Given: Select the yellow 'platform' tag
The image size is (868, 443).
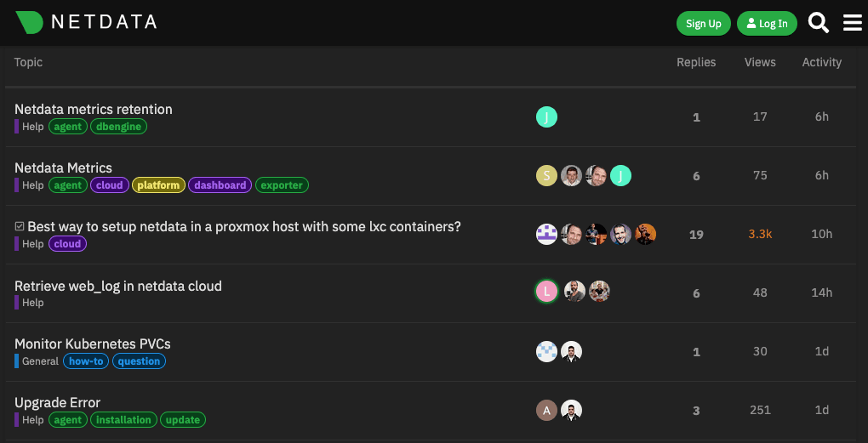Looking at the screenshot, I should tap(158, 185).
